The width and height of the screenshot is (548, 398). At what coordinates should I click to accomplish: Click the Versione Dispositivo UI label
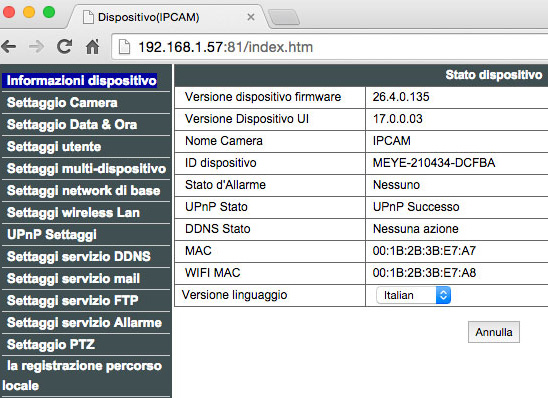point(247,119)
